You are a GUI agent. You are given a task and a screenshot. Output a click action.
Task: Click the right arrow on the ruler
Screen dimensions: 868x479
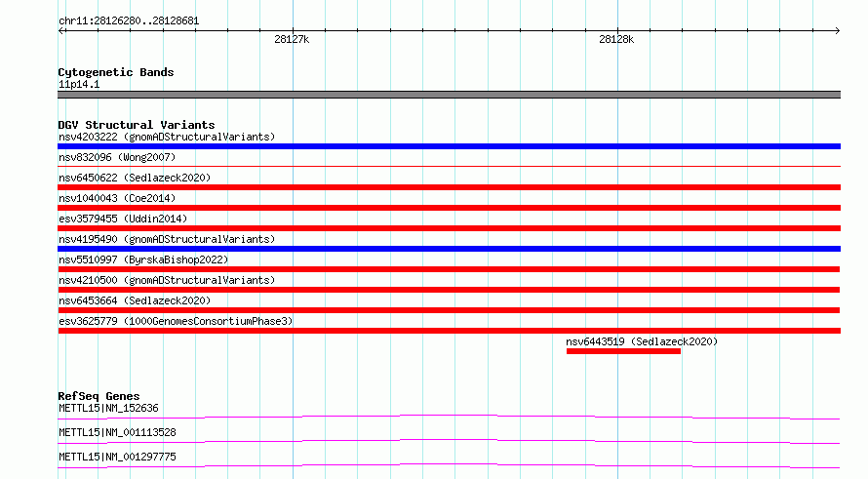click(837, 30)
